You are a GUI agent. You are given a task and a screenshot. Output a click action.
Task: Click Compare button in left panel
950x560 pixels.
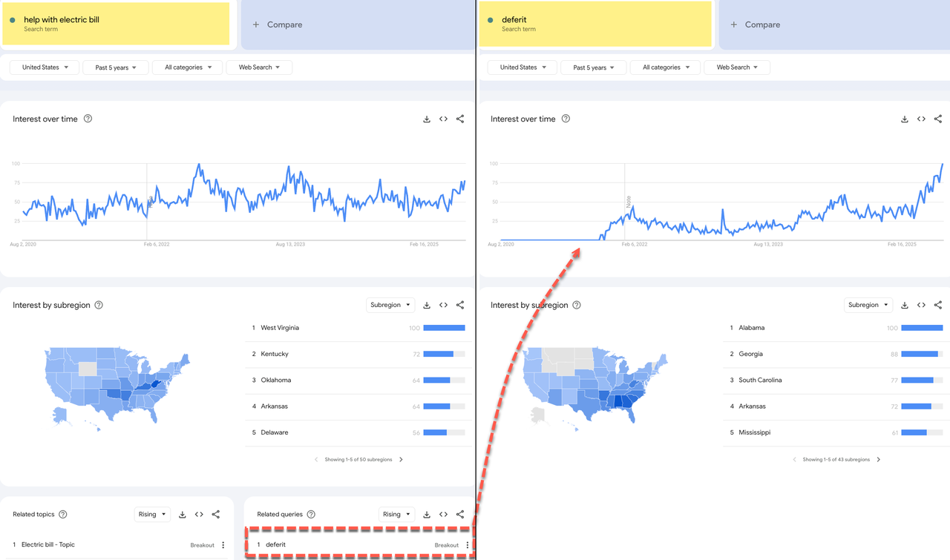click(279, 24)
